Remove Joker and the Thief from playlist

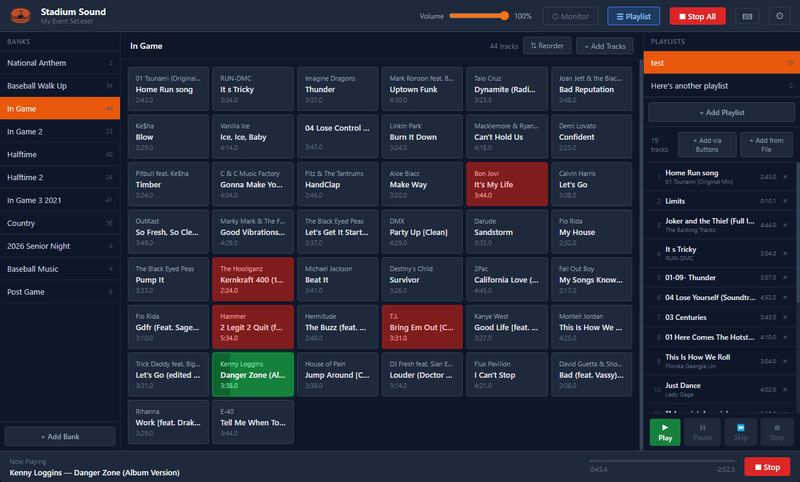tap(785, 225)
